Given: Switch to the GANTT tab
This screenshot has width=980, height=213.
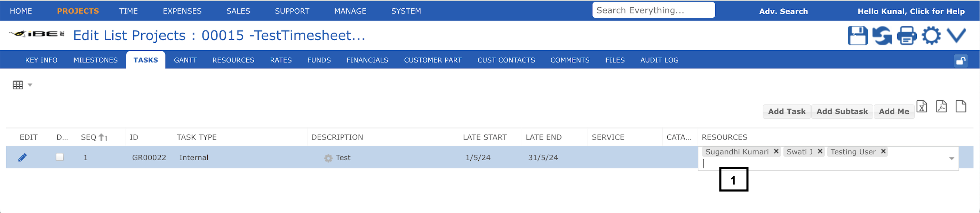Looking at the screenshot, I should click(x=185, y=60).
